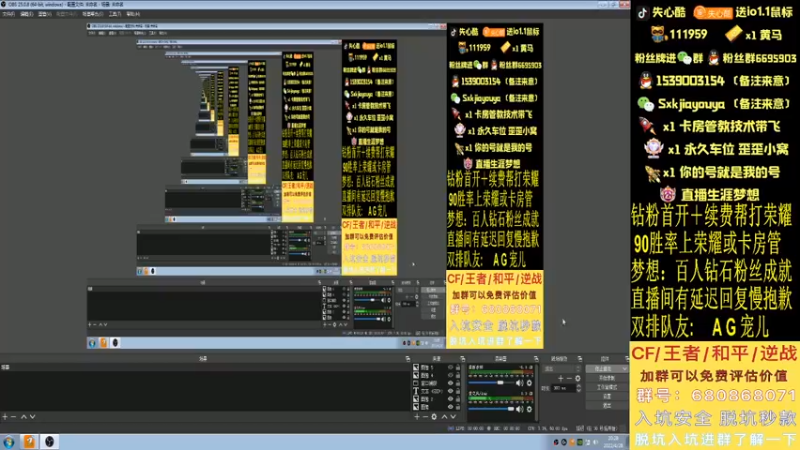Add a new source with plus icon

click(417, 416)
